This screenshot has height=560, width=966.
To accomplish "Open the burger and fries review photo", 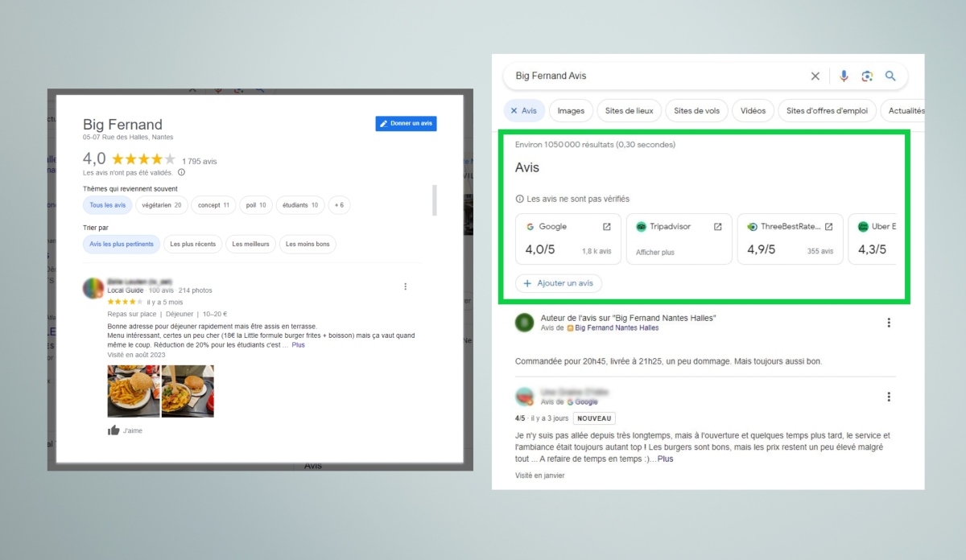I will 134,391.
